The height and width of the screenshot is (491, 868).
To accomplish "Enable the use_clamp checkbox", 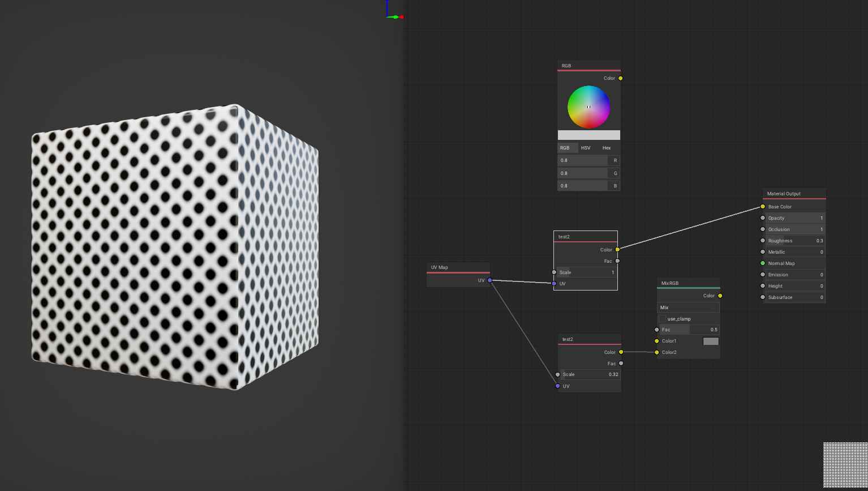I will [x=662, y=318].
